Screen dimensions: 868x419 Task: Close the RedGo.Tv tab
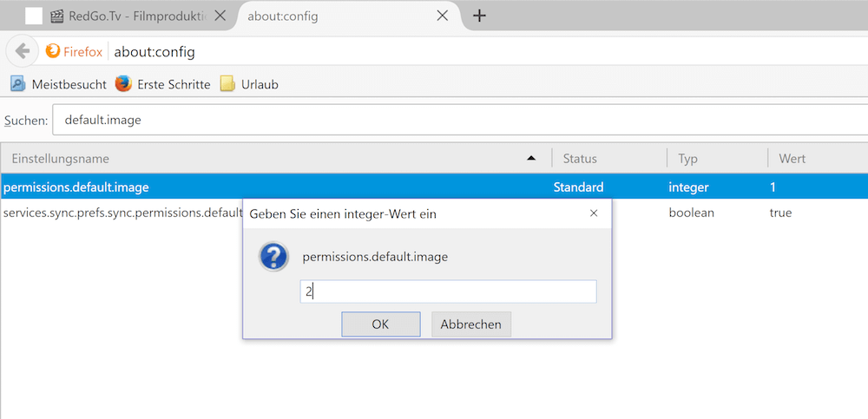[x=220, y=15]
